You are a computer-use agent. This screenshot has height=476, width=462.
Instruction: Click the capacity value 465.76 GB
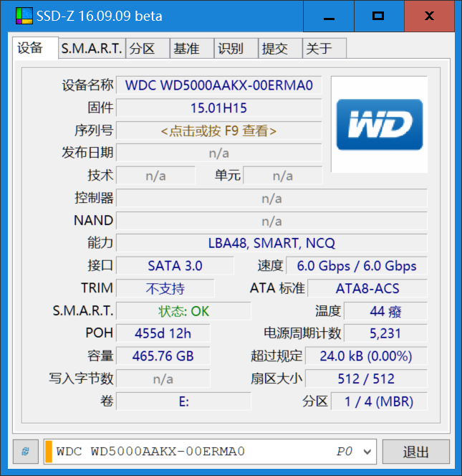163,356
